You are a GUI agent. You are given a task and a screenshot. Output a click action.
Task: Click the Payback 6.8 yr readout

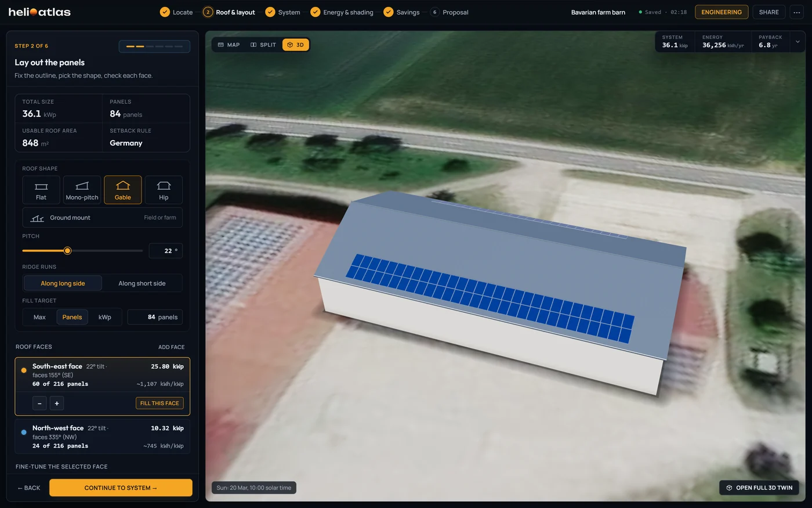click(x=770, y=42)
